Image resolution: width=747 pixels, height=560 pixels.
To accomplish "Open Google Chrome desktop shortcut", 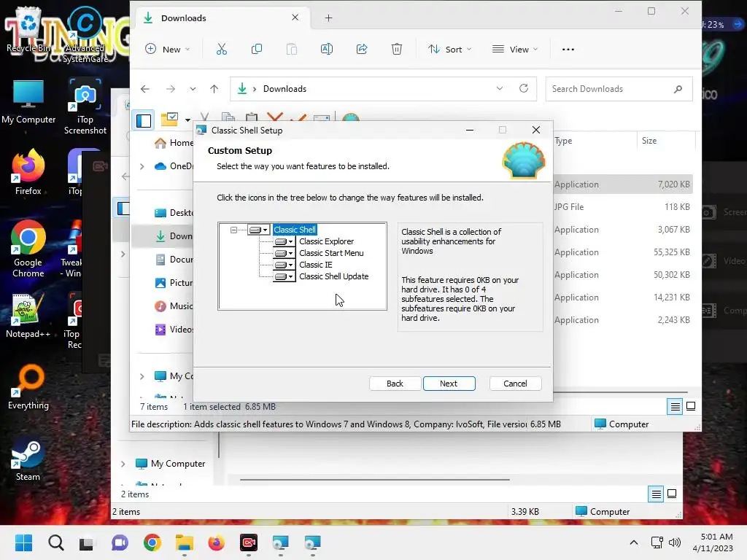I will click(28, 249).
